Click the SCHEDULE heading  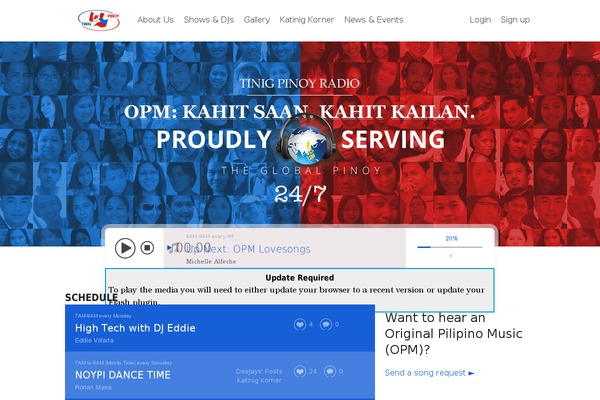point(91,298)
